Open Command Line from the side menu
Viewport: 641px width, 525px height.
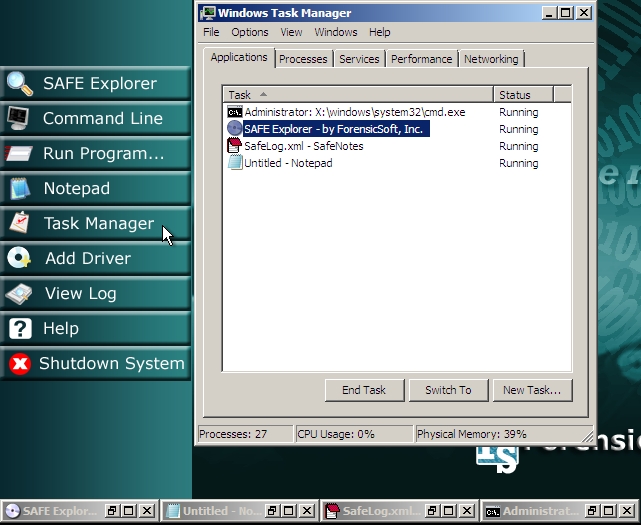coord(95,119)
